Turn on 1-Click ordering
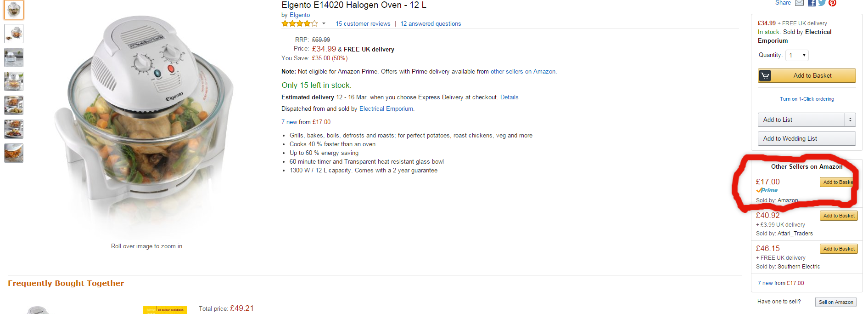868x314 pixels. 806,99
